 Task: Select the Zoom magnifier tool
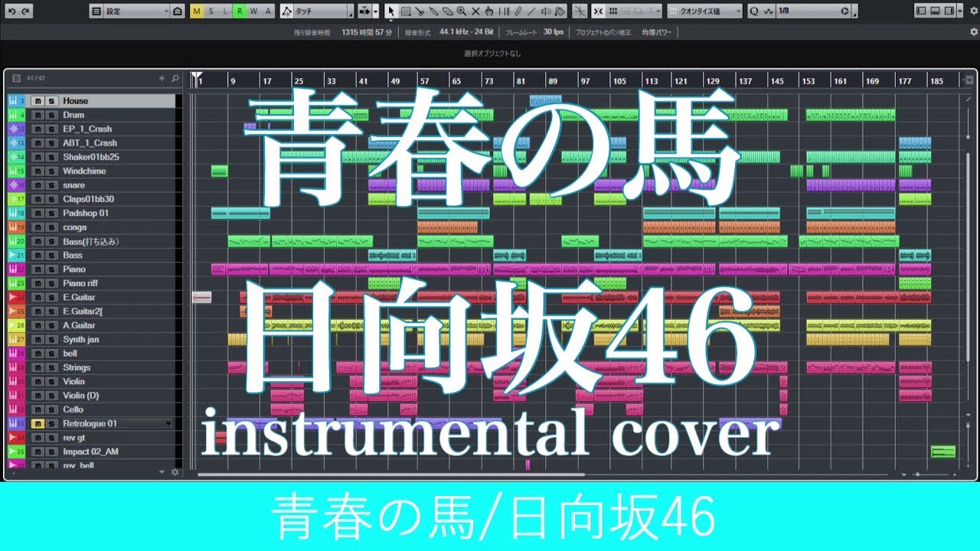coord(462,11)
